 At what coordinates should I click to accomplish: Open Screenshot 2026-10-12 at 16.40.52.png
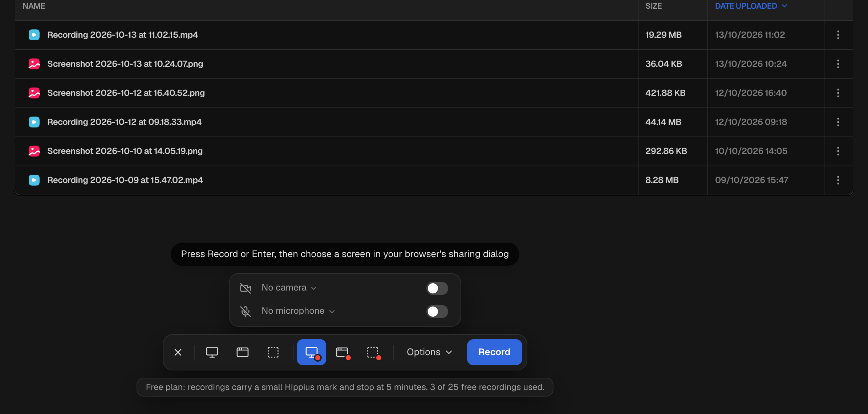point(126,93)
